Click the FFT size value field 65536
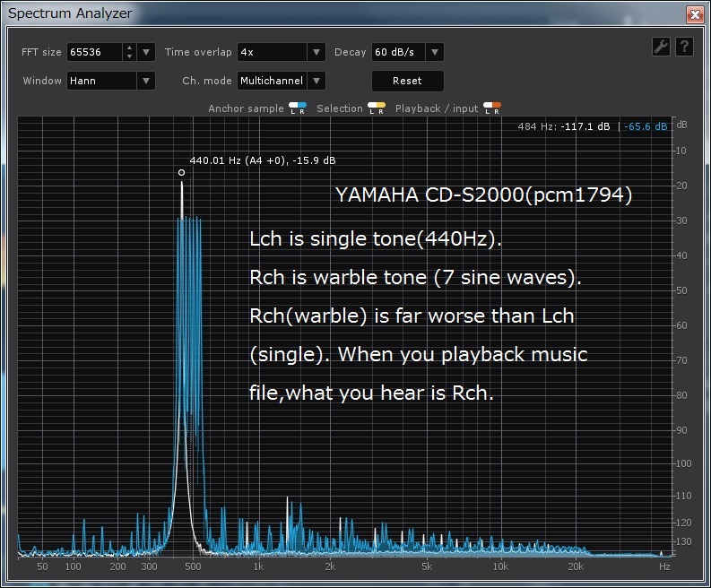 pos(95,52)
